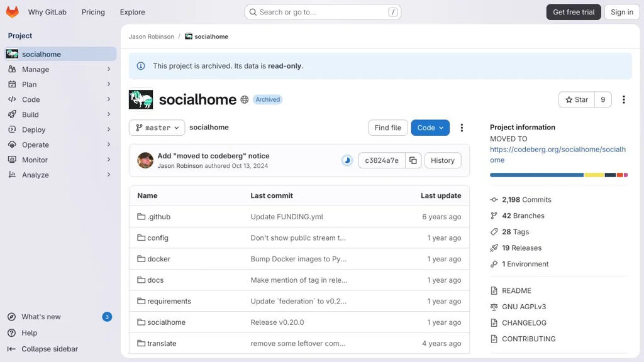Go to the Pricing page
Viewport: 644px width, 362px height.
coord(93,12)
